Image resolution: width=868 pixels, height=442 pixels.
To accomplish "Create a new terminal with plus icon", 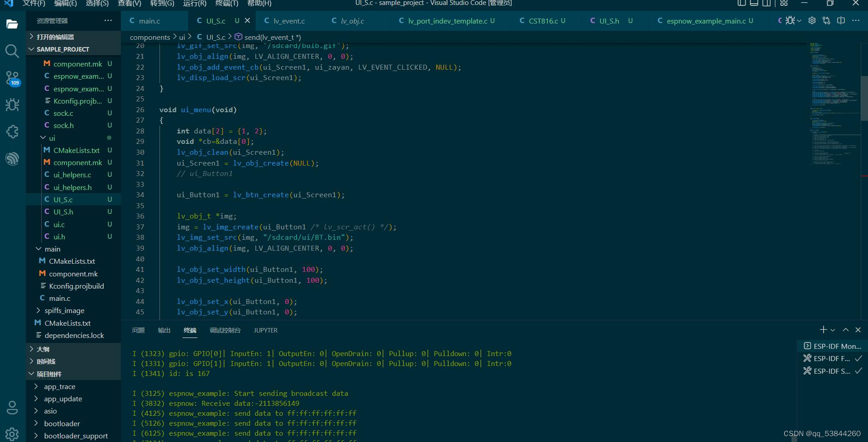I will tap(823, 330).
